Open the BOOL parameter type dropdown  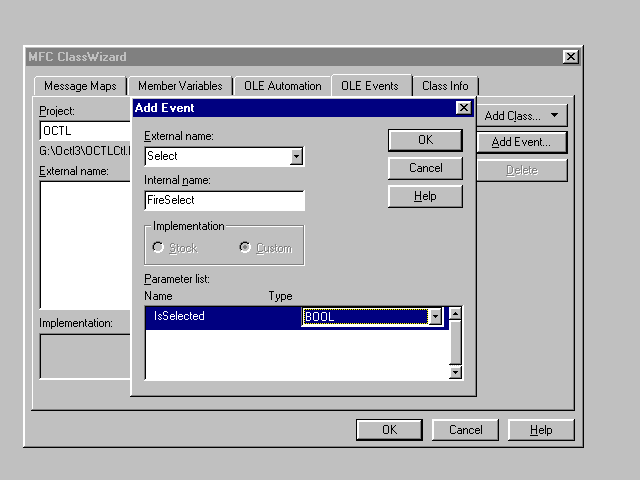click(434, 317)
